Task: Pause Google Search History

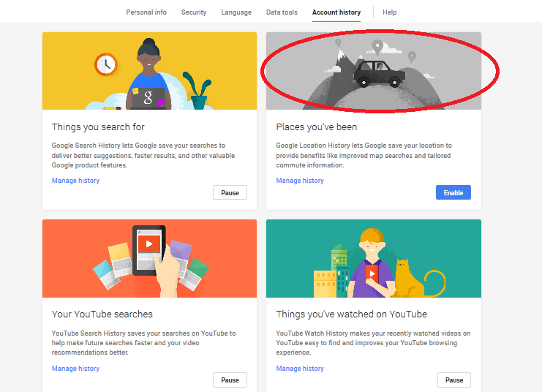Action: [x=230, y=193]
